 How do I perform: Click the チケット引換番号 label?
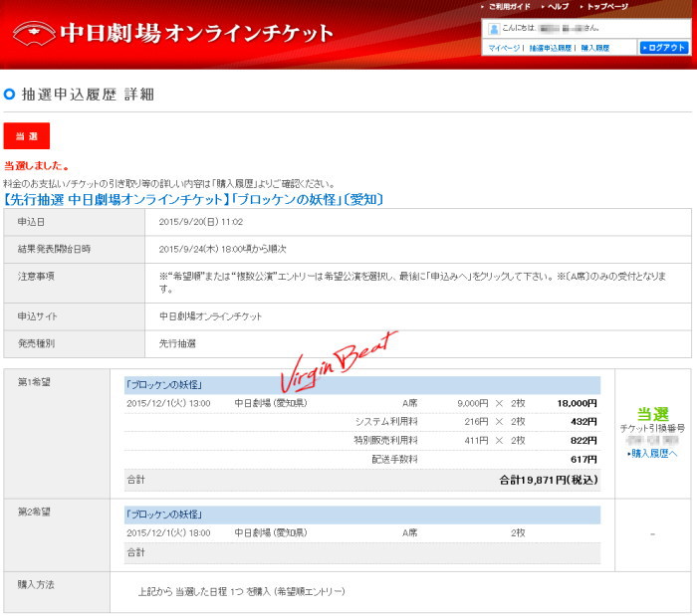[652, 429]
